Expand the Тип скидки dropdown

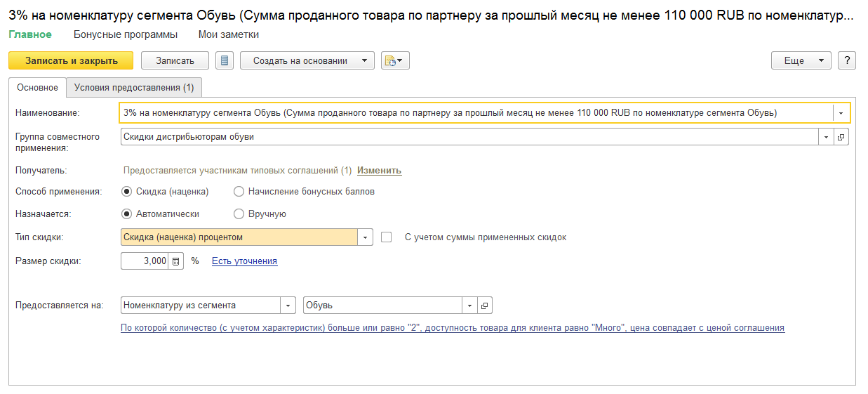click(365, 237)
